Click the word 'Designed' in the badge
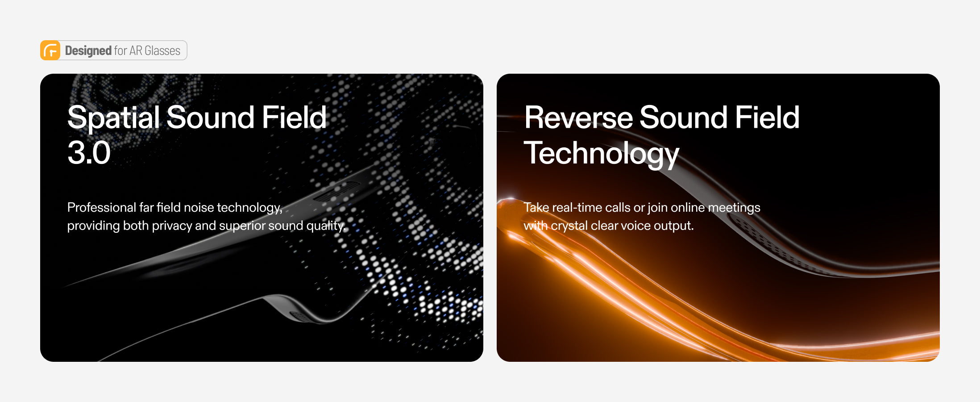The height and width of the screenshot is (402, 980). tap(88, 50)
